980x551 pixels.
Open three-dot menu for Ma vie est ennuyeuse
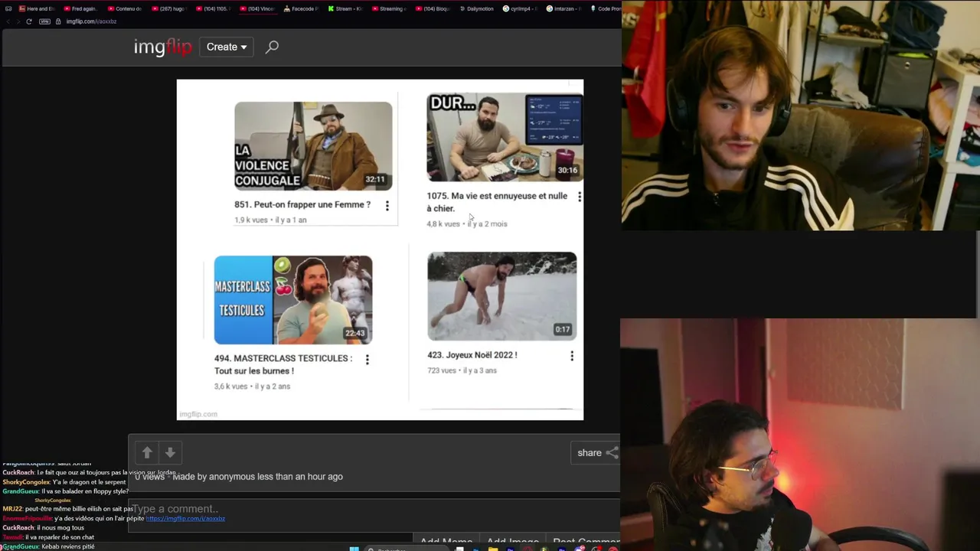(580, 197)
